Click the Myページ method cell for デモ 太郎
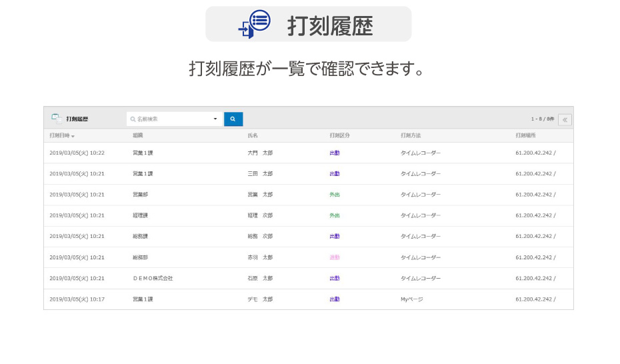Screen dimensions: 620x364 click(411, 299)
